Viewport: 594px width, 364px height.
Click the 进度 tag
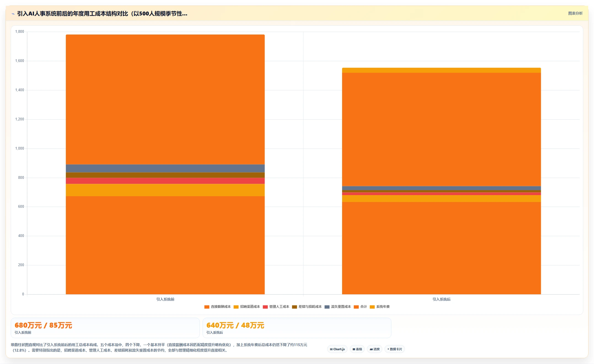click(x=375, y=349)
